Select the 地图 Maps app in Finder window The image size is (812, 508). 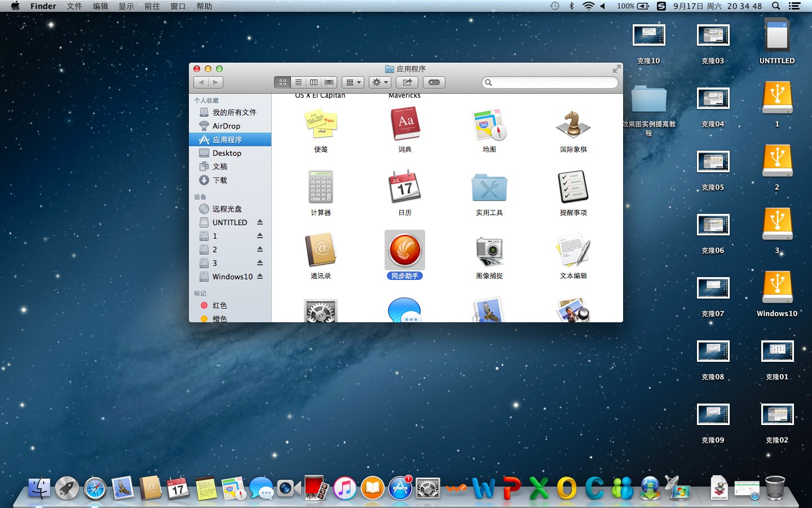tap(489, 125)
